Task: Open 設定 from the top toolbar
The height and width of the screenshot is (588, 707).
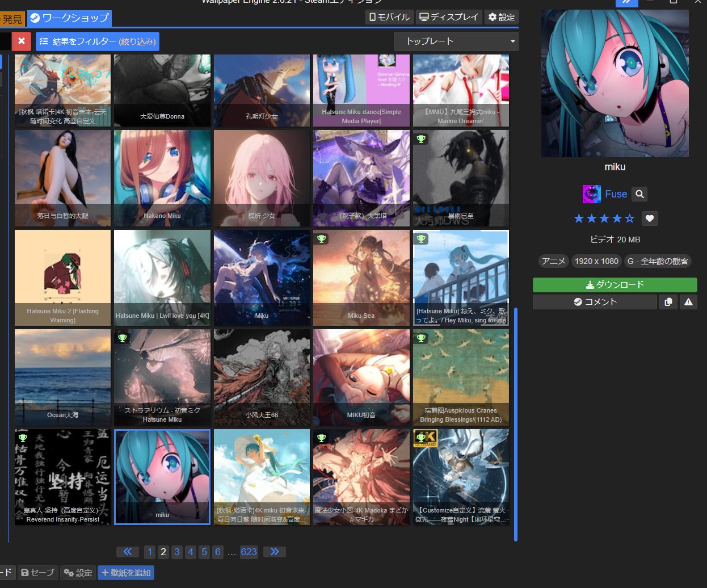Action: pyautogui.click(x=502, y=17)
